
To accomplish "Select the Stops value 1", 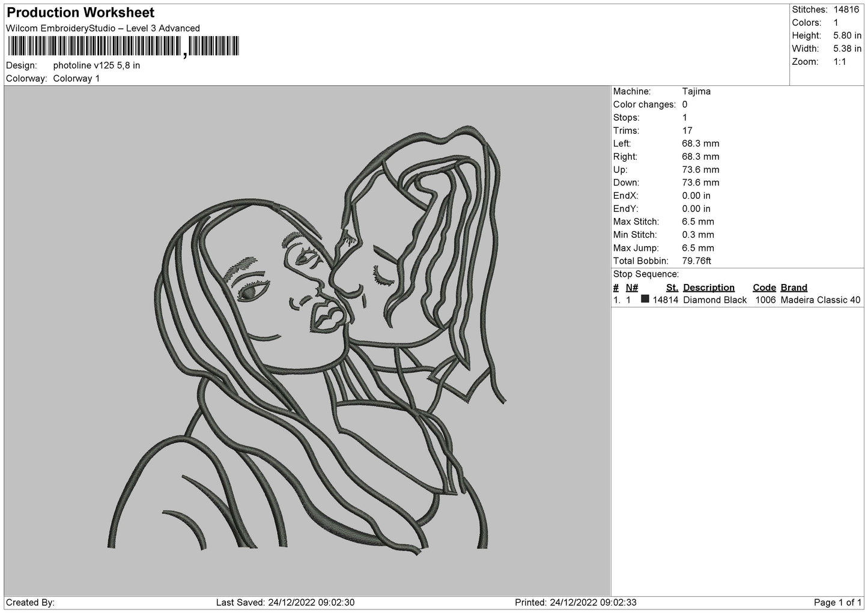I will point(685,118).
